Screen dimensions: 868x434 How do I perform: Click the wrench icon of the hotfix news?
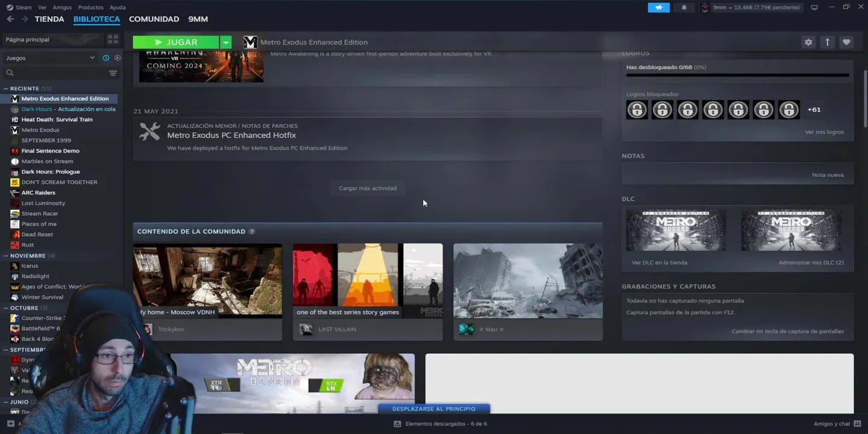[149, 131]
